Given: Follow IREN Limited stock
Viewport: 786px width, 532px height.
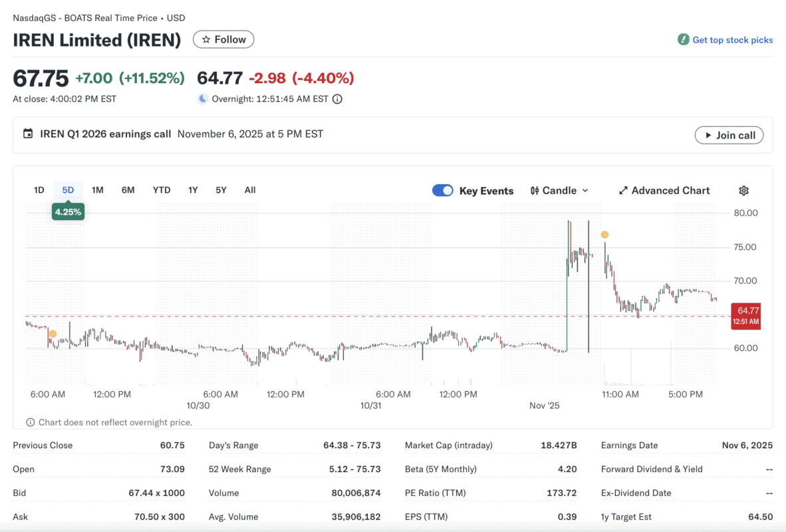Looking at the screenshot, I should 223,40.
